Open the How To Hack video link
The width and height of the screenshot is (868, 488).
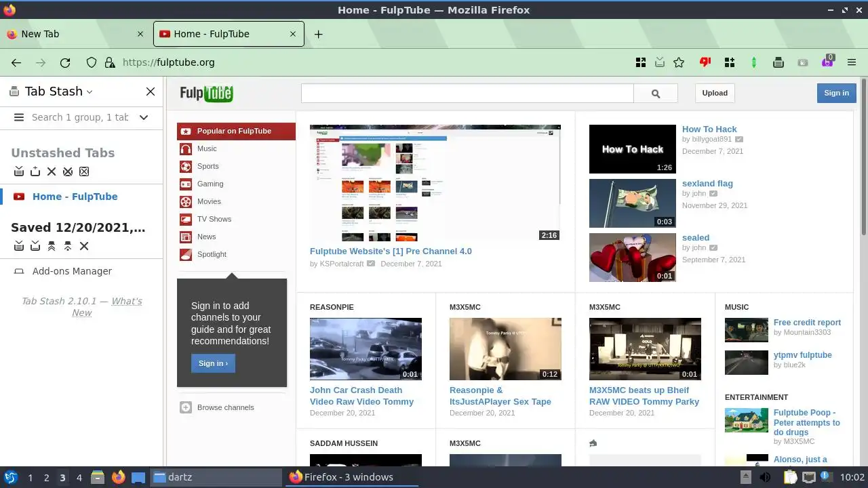pyautogui.click(x=709, y=129)
